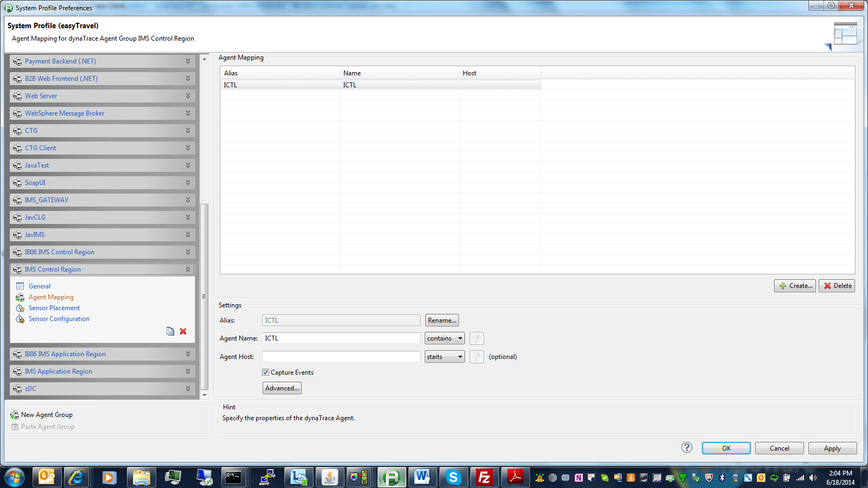
Task: Click the Sensor Placement icon
Action: click(x=20, y=308)
